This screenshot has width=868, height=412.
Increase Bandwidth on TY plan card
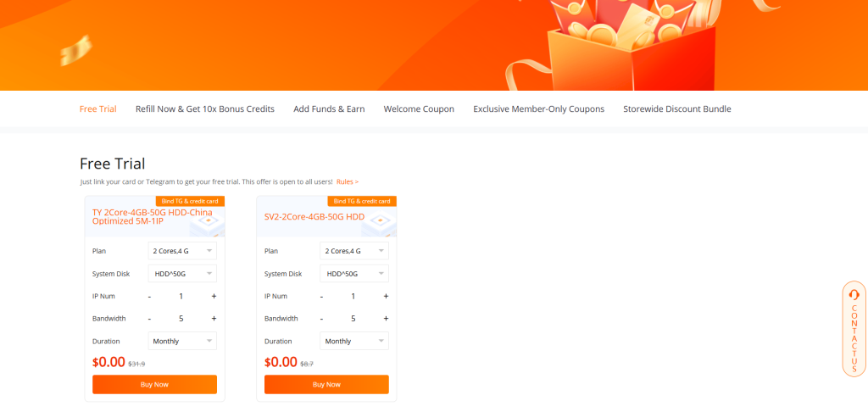point(214,319)
